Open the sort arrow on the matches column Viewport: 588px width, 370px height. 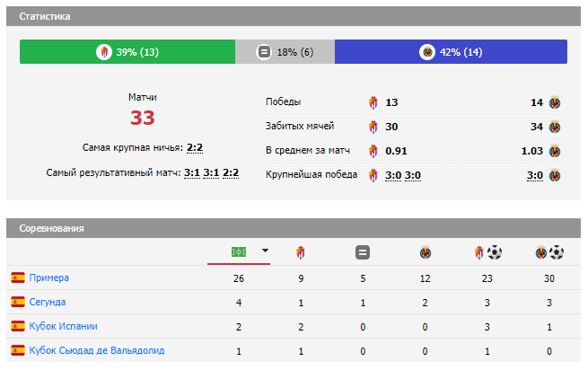(265, 251)
